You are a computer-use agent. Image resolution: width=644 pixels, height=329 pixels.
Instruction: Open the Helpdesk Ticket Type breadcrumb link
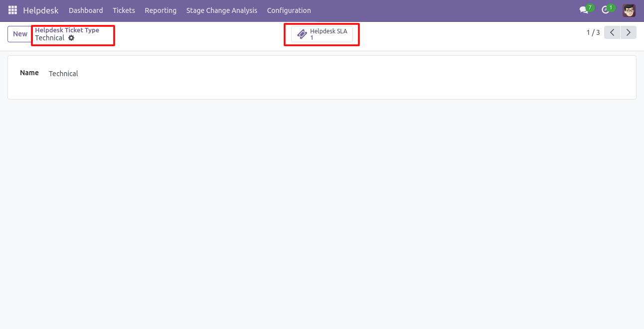click(x=67, y=30)
